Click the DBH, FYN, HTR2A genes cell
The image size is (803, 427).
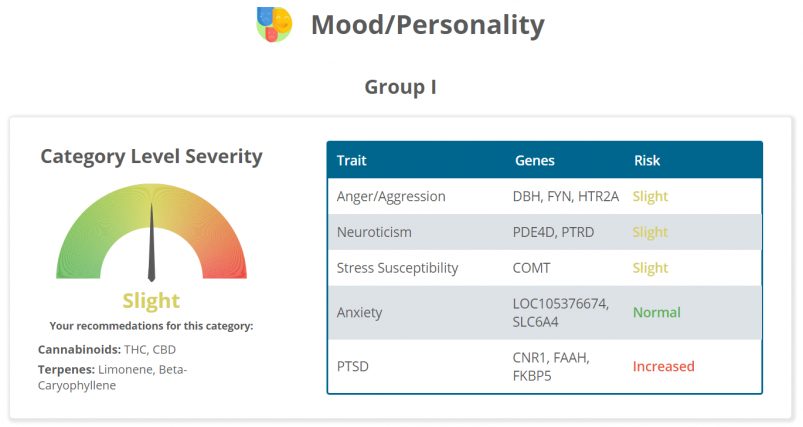566,196
